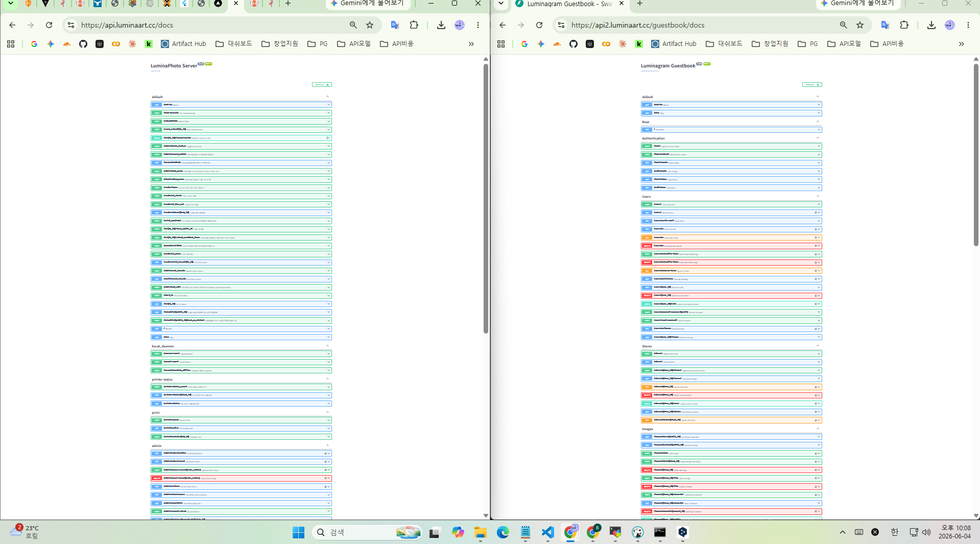Select the Luminagram Guestbook browser tab
The width and height of the screenshot is (980, 544).
569,4
